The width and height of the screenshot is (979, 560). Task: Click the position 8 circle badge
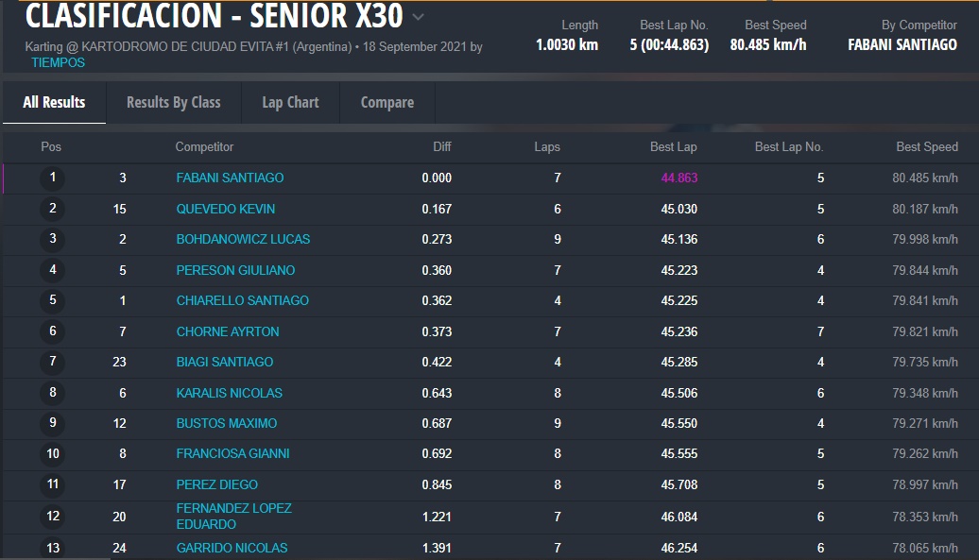coord(53,393)
